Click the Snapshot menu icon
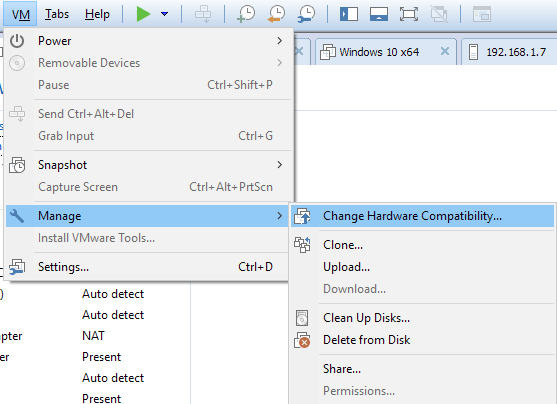This screenshot has height=404, width=557. 17,165
